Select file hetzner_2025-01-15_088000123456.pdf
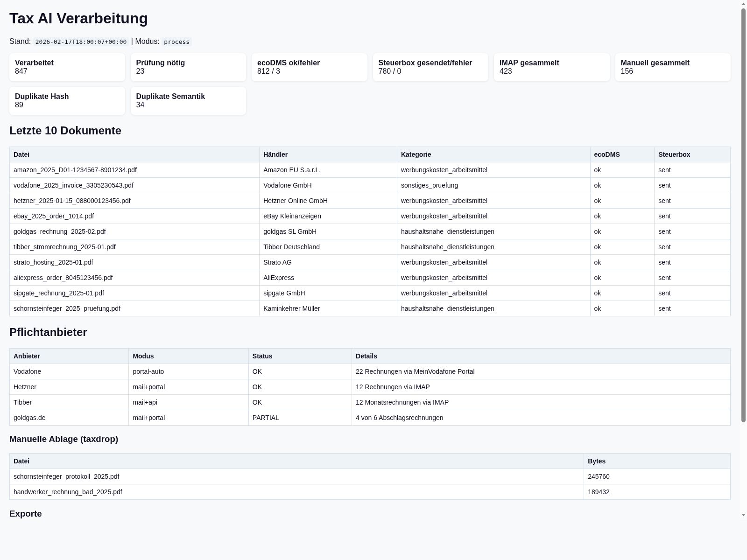This screenshot has height=560, width=747. [x=72, y=201]
